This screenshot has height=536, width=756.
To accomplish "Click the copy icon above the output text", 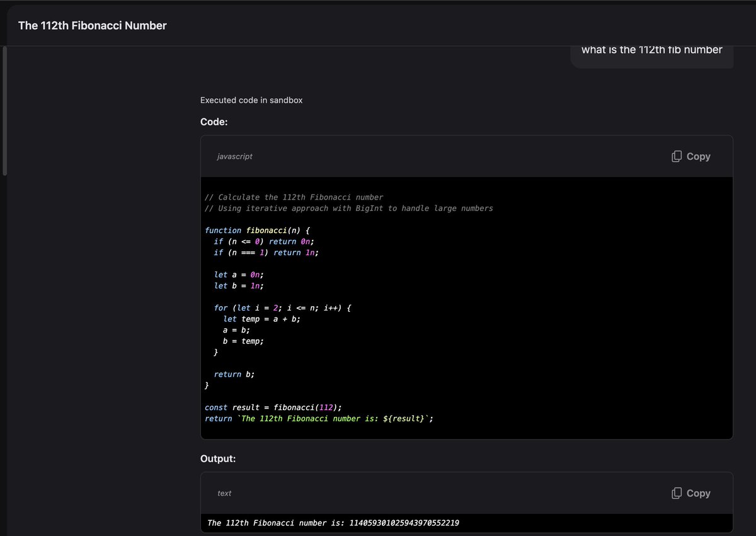I will pyautogui.click(x=677, y=493).
